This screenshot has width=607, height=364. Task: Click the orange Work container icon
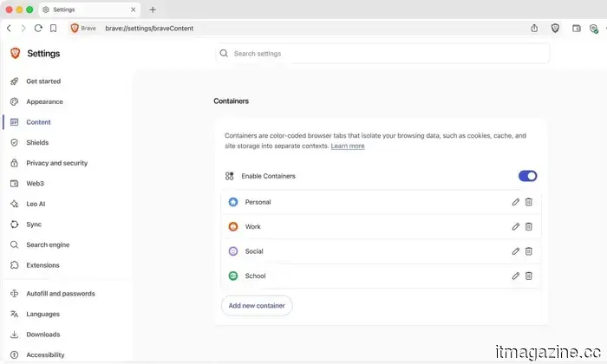tap(233, 227)
